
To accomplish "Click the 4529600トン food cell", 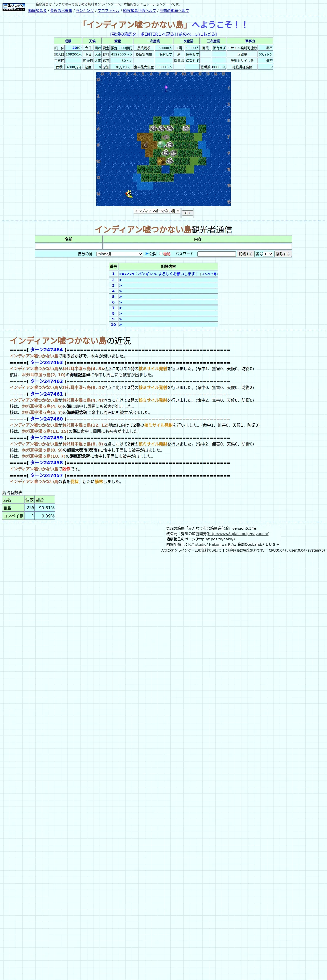I will coord(121,54).
